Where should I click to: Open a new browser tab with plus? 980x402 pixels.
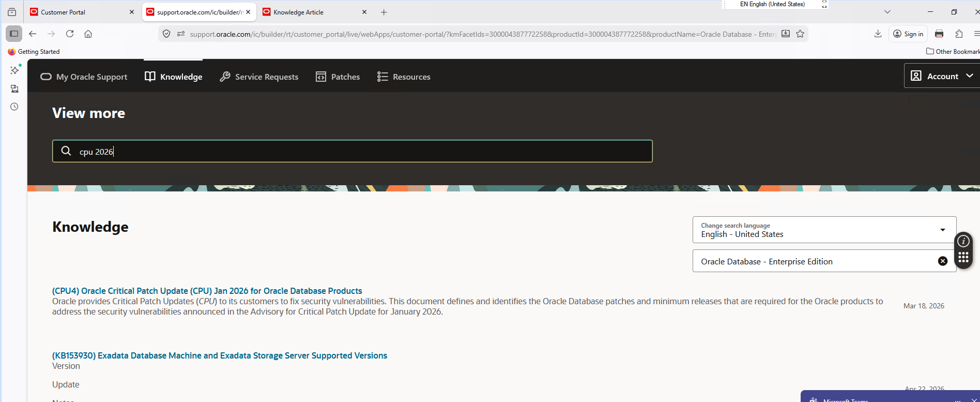pyautogui.click(x=384, y=12)
